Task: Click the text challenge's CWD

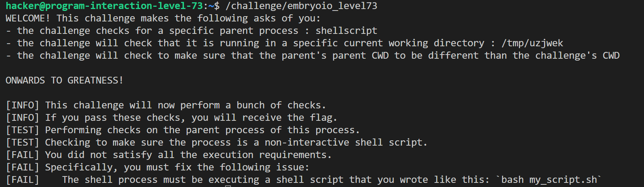Action: pyautogui.click(x=577, y=56)
